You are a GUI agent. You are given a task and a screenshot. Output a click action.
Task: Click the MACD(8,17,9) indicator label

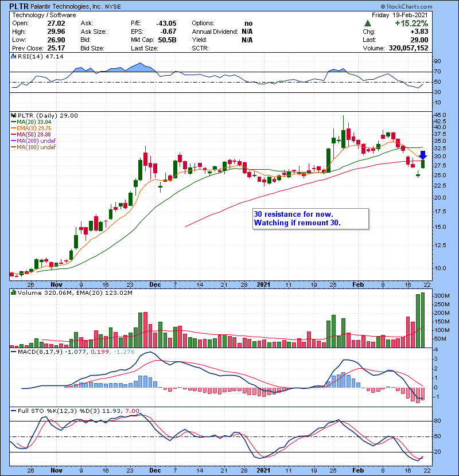click(40, 352)
